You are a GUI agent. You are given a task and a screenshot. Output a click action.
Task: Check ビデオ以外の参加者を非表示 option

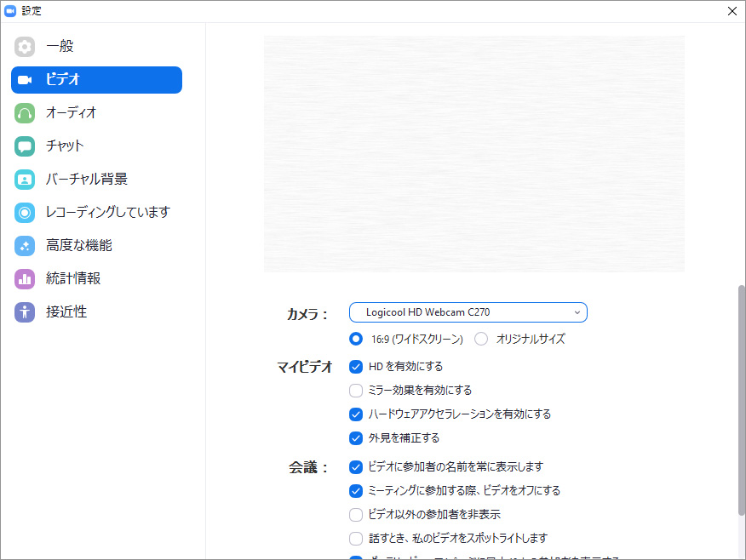[356, 515]
